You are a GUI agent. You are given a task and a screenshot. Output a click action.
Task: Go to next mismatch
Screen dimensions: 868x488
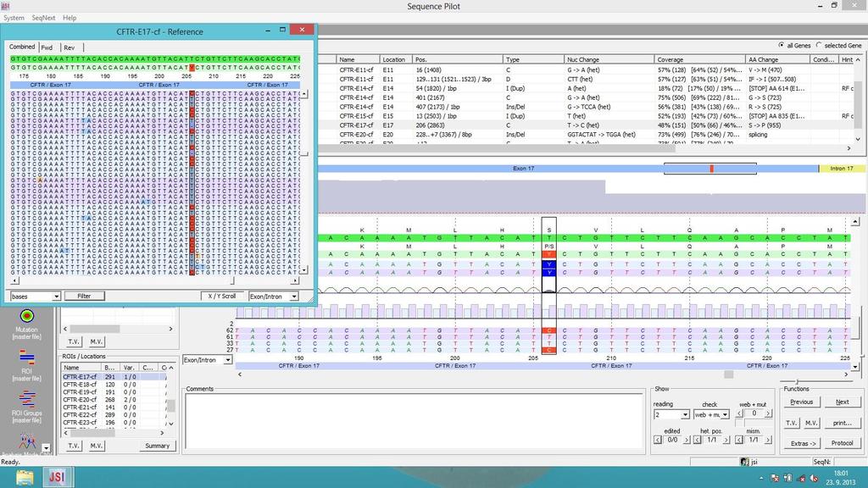(768, 440)
